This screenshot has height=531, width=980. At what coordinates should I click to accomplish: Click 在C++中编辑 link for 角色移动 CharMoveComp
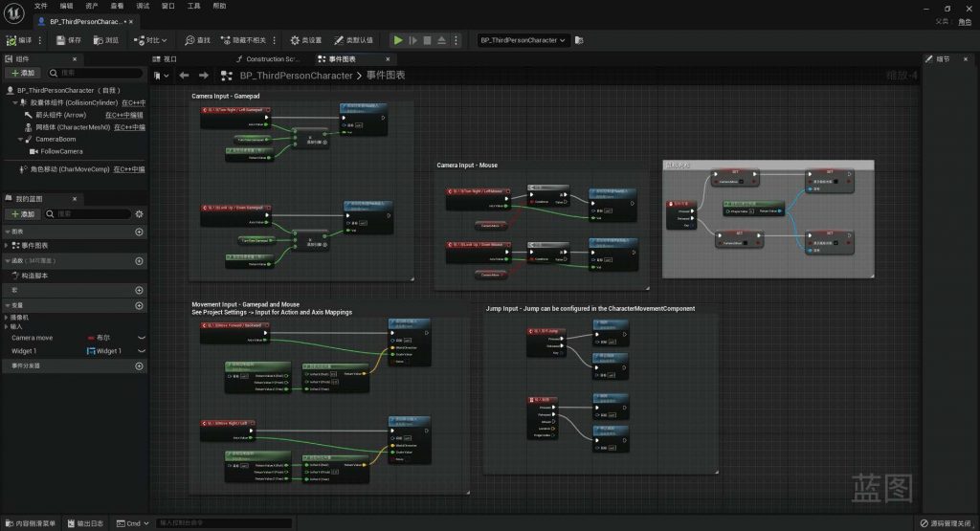coord(129,169)
